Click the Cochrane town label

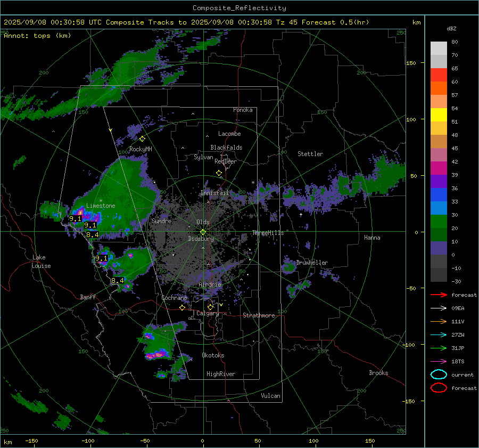coord(174,298)
